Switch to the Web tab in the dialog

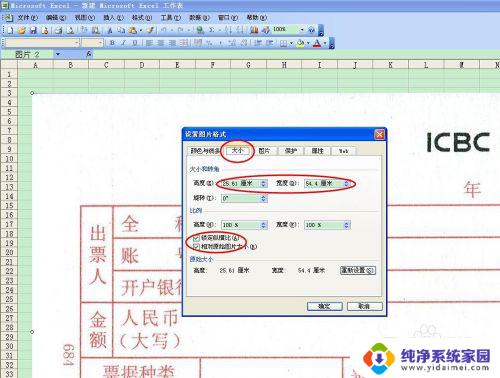point(344,151)
